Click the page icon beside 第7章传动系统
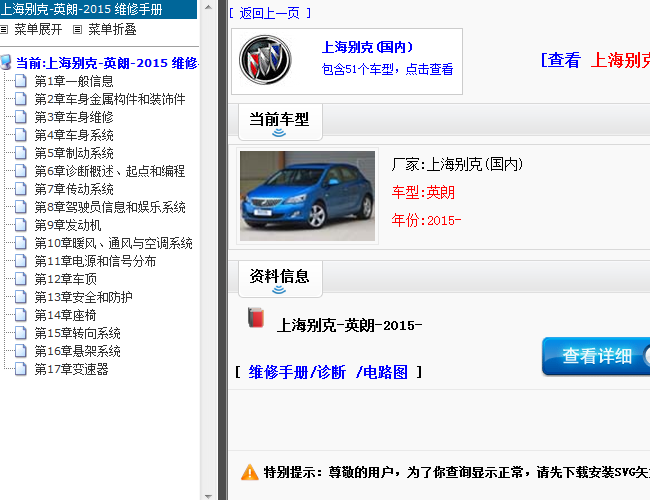The height and width of the screenshot is (500, 650). point(21,189)
